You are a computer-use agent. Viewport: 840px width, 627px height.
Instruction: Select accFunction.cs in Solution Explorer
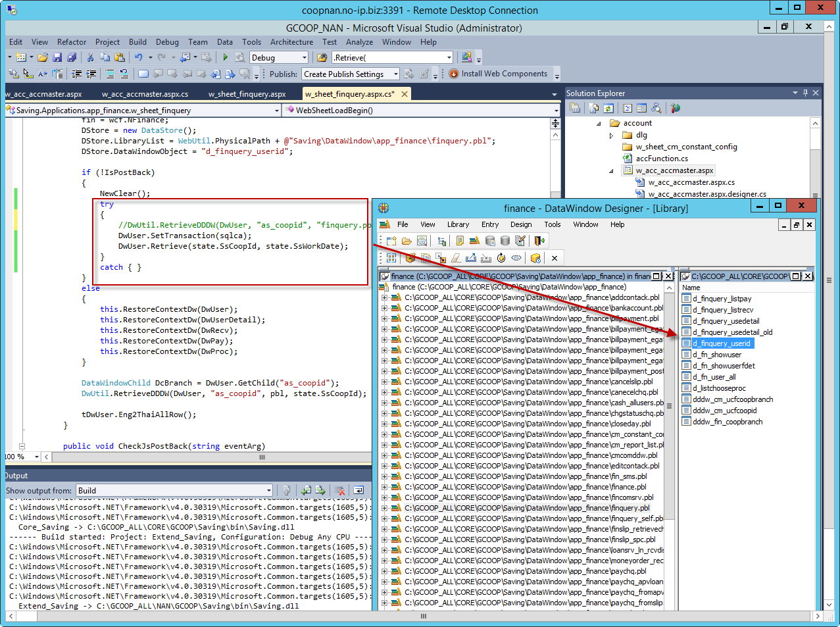coord(662,159)
